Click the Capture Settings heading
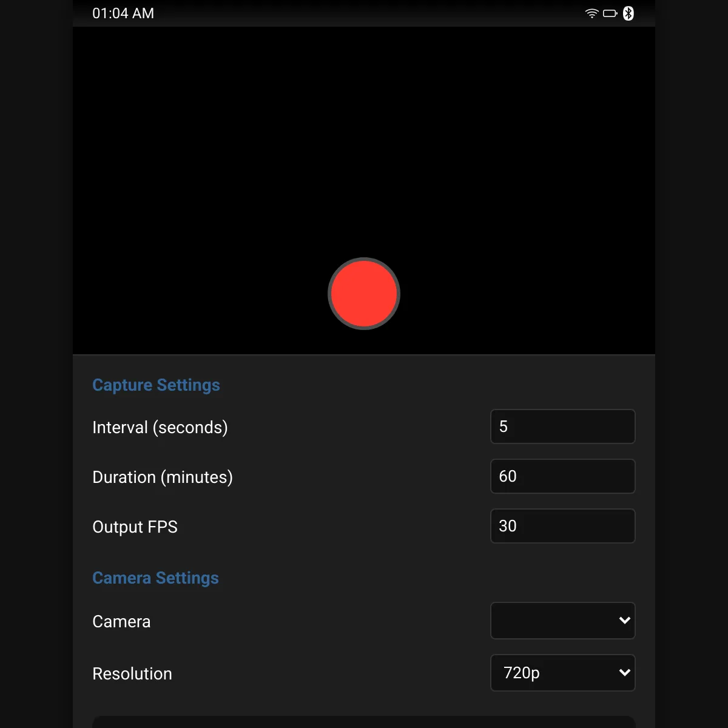The image size is (728, 728). point(156,385)
